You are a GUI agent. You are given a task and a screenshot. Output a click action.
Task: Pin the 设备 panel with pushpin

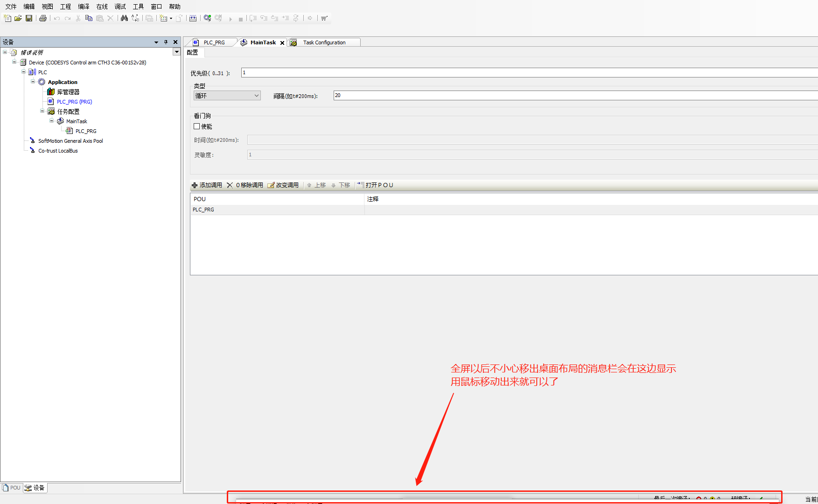(166, 42)
